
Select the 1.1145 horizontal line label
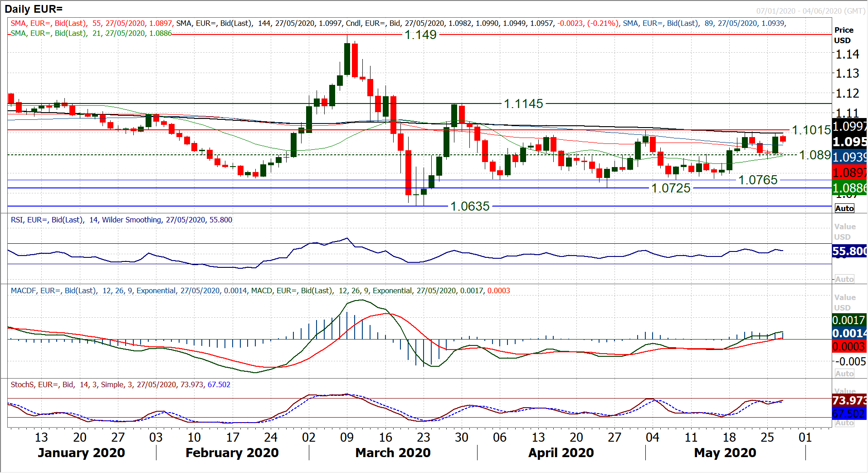523,104
